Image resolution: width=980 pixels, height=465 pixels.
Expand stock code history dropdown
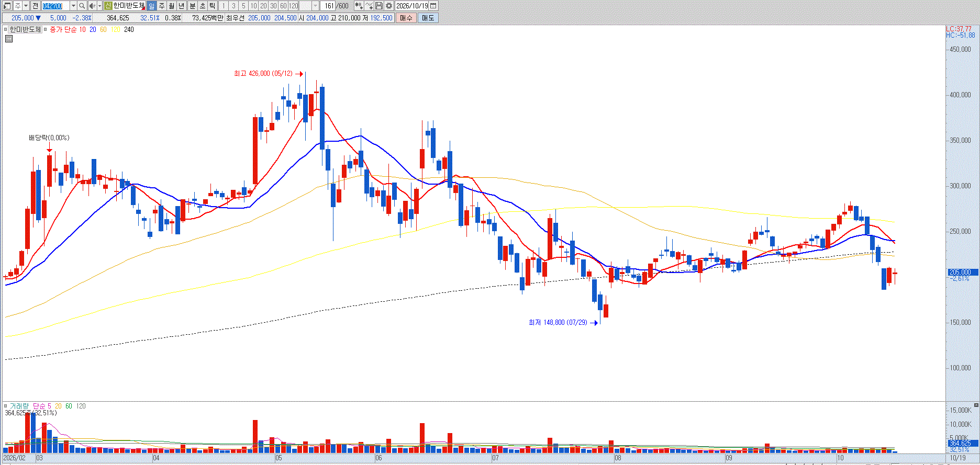(x=73, y=6)
